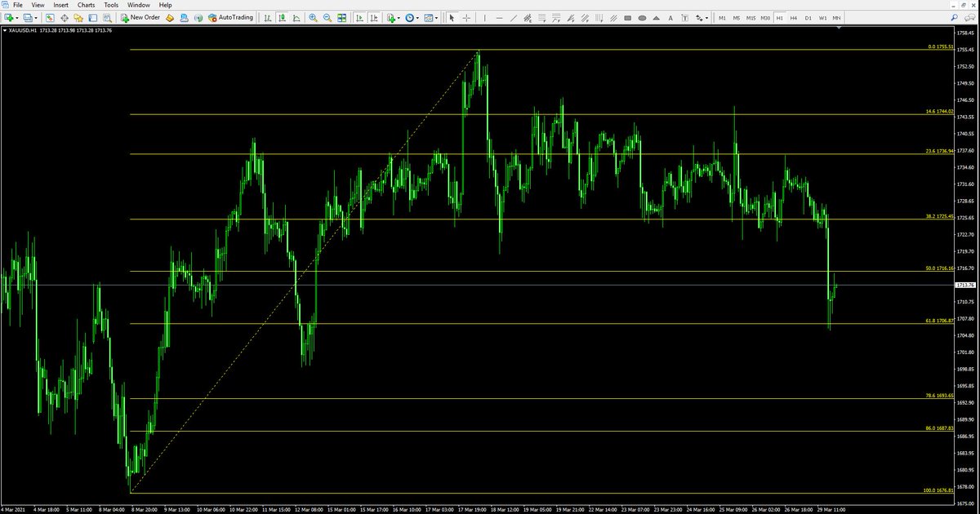Expand the Profiles dropdown arrow
980x514 pixels.
36,17
